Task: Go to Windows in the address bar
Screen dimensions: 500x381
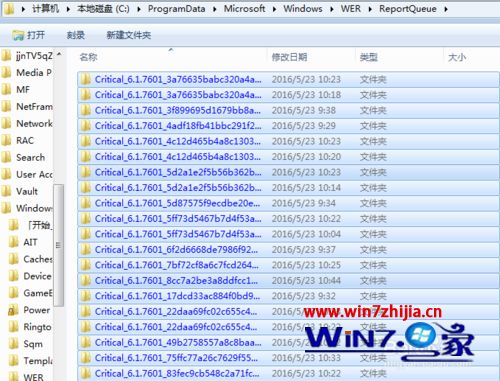Action: pyautogui.click(x=303, y=9)
